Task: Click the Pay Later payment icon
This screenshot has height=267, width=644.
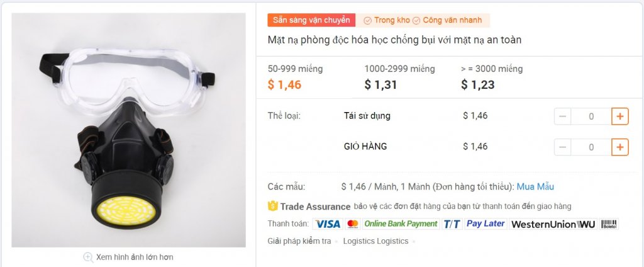Action: pyautogui.click(x=486, y=224)
